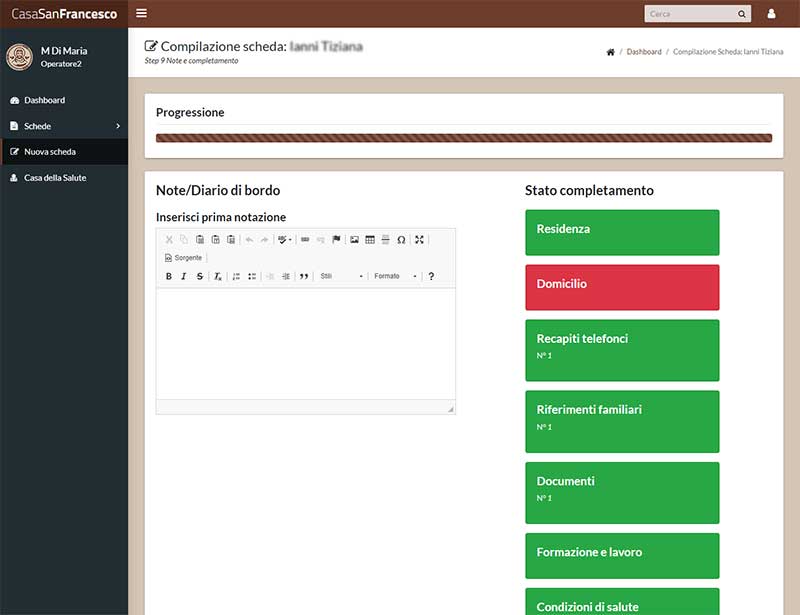
Task: Click the editor help question mark
Action: 431,276
